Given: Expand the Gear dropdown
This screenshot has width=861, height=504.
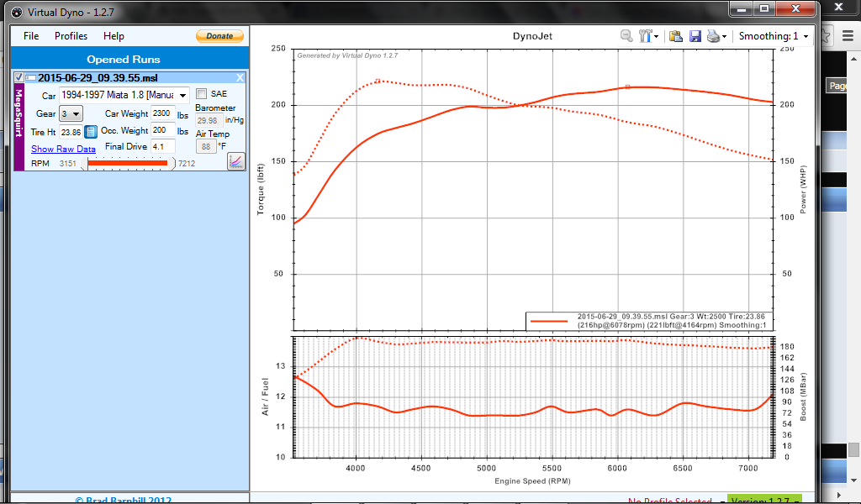Looking at the screenshot, I should coord(71,113).
